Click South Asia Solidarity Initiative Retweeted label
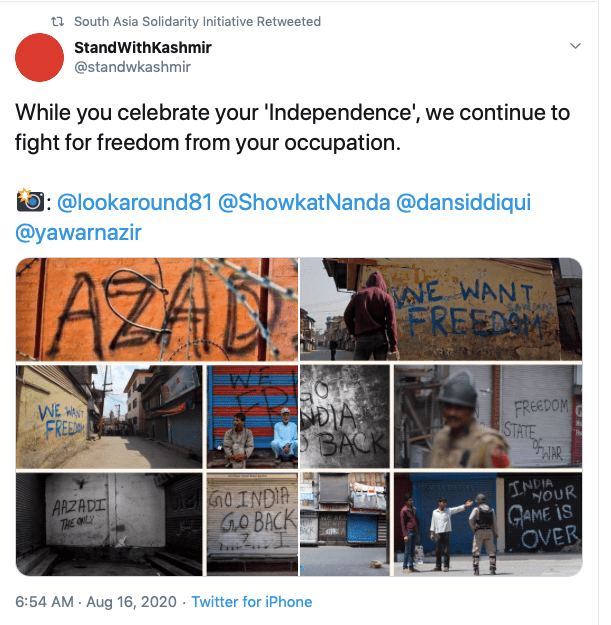Screen dimensions: 611x625 (198, 21)
